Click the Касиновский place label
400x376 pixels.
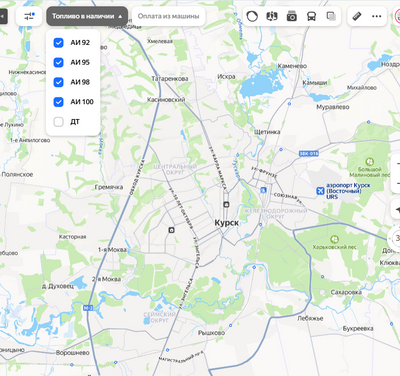(166, 99)
